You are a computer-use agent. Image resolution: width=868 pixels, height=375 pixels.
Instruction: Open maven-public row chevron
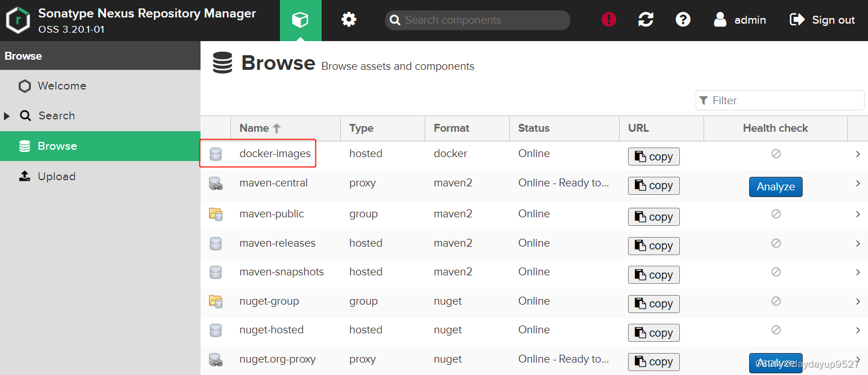pyautogui.click(x=858, y=214)
